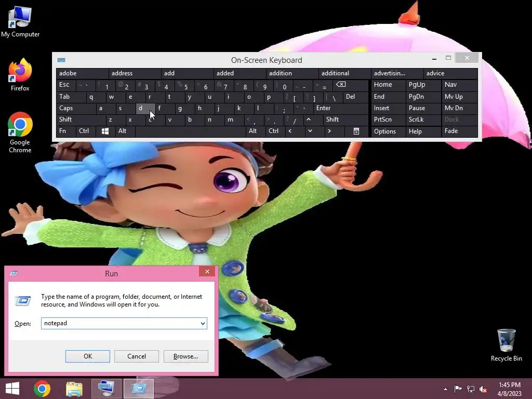Click the Run dialog title bar icon
The image size is (532, 399).
coord(14,273)
